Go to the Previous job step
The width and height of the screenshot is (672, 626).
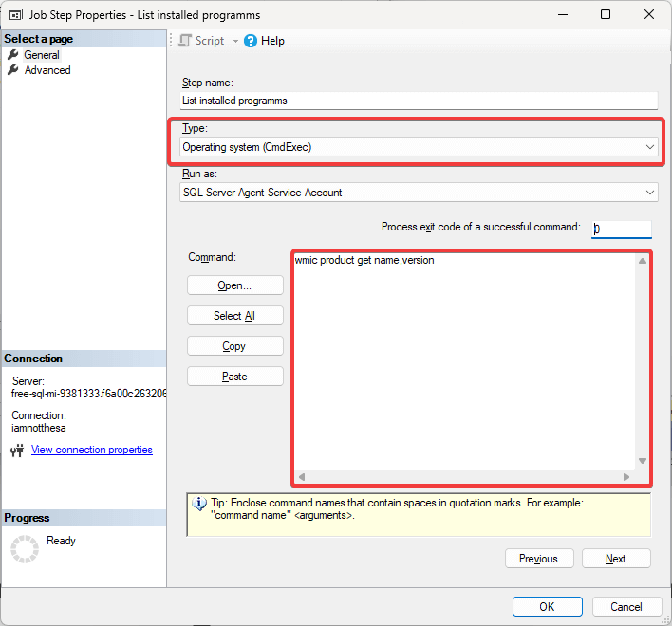pyautogui.click(x=539, y=559)
